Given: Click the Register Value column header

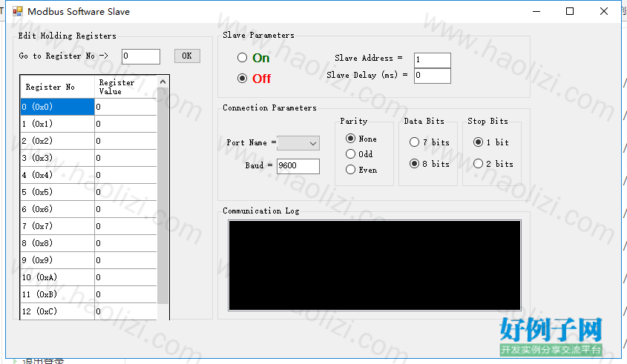Looking at the screenshot, I should point(125,87).
